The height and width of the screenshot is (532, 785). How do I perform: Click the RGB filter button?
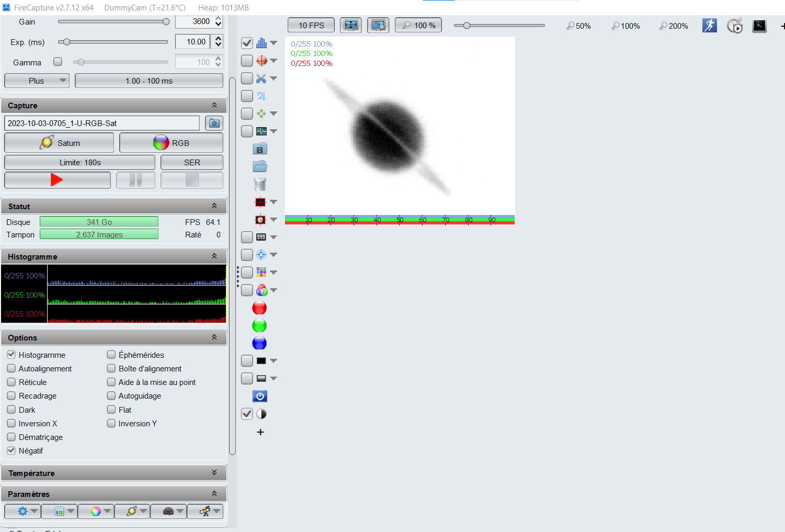click(172, 143)
